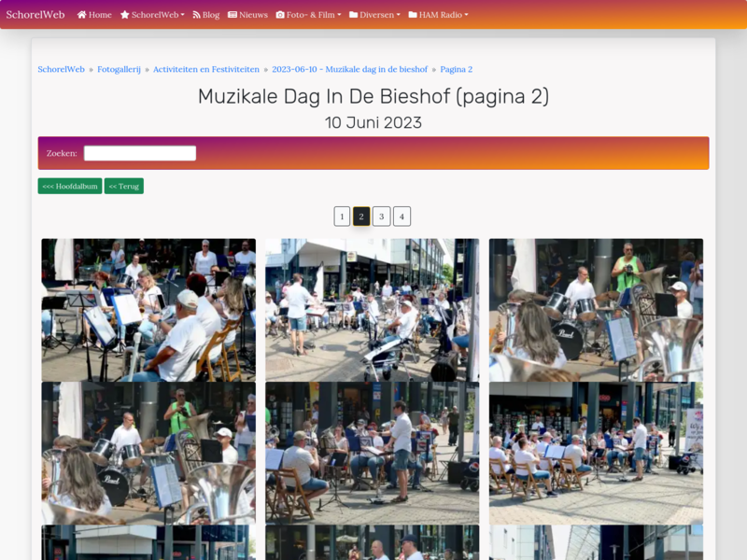Open the HAM Radio dropdown menu
The width and height of the screenshot is (747, 560).
point(438,15)
